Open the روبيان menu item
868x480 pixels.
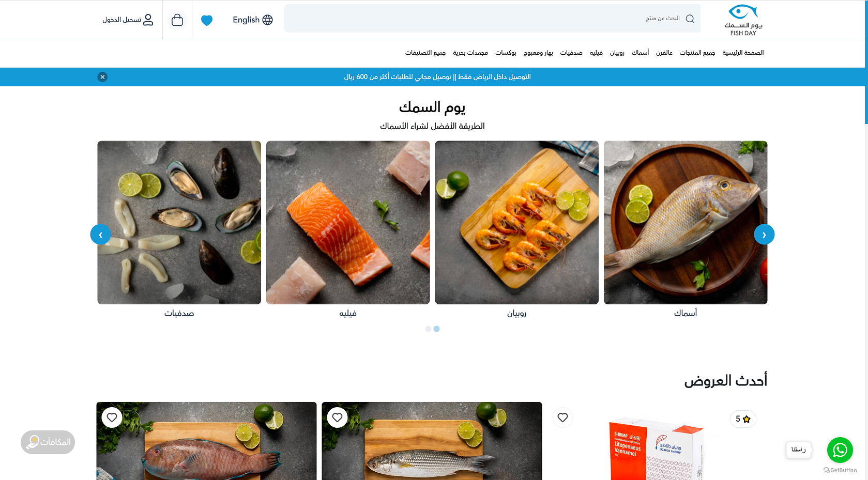(617, 53)
